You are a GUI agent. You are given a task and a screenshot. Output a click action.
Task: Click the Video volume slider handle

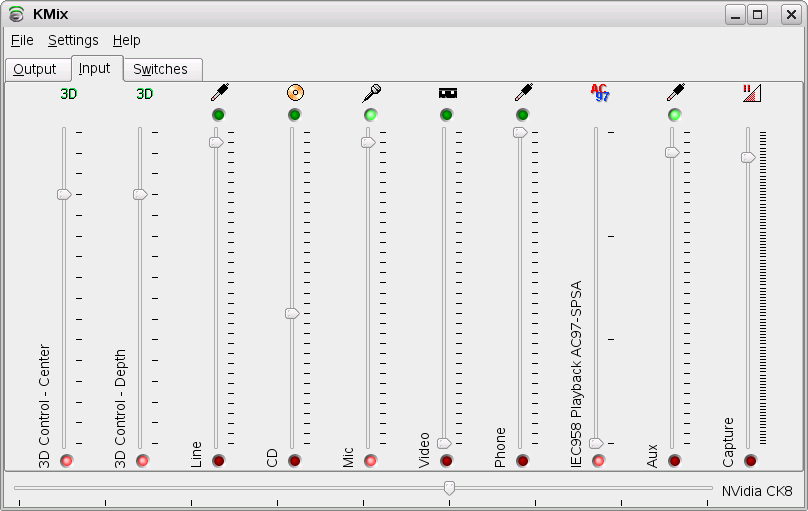pos(444,443)
